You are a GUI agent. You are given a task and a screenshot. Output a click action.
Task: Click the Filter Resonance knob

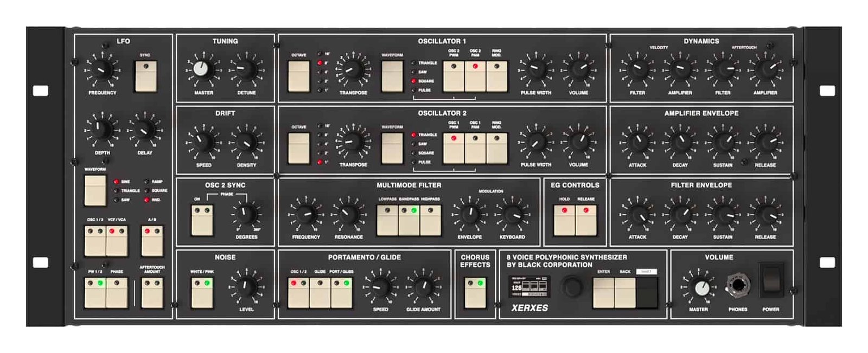pos(348,214)
